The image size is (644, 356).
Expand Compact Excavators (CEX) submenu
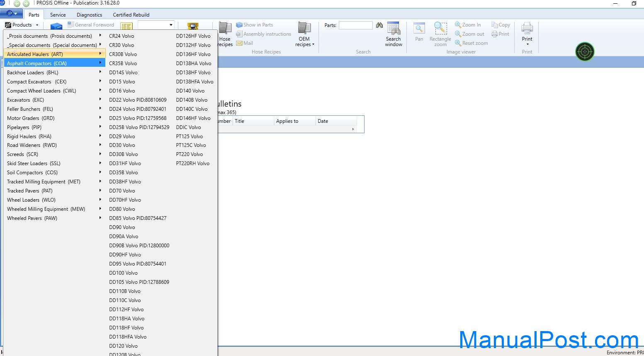(54, 82)
